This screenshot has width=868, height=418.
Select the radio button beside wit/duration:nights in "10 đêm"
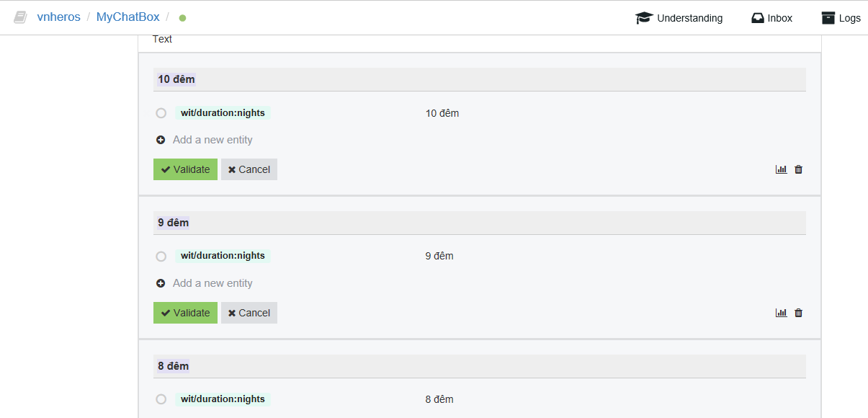pos(161,112)
